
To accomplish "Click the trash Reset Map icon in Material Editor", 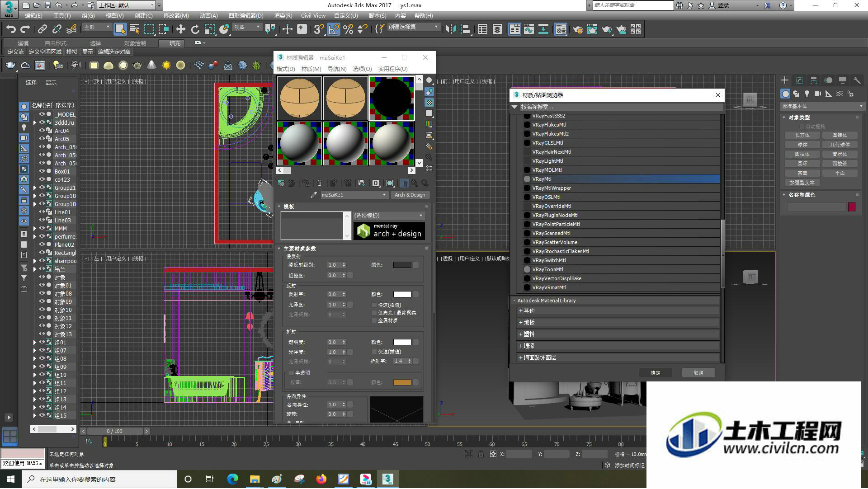I will pyautogui.click(x=320, y=183).
